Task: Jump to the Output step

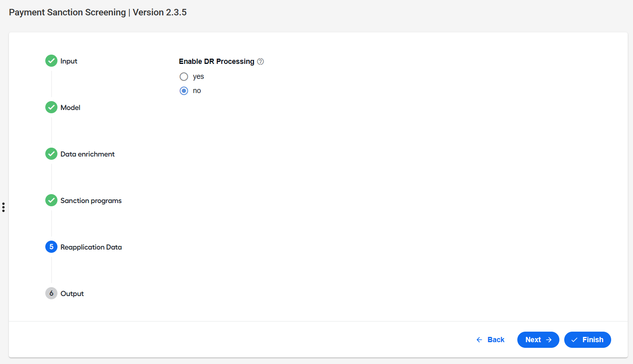Action: pos(72,294)
